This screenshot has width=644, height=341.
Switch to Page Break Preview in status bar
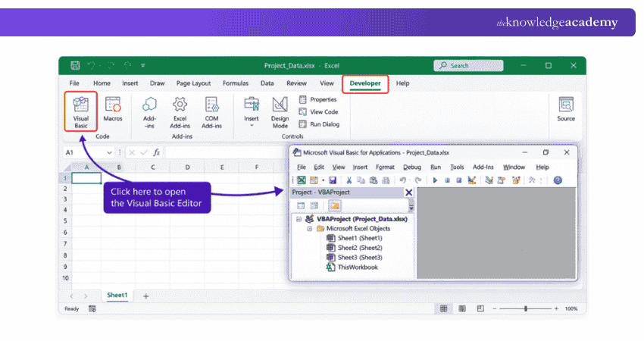(480, 308)
